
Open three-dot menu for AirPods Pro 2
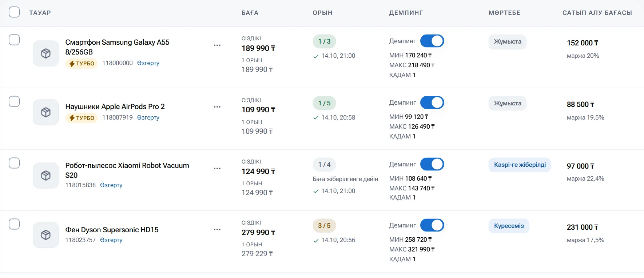tap(217, 107)
